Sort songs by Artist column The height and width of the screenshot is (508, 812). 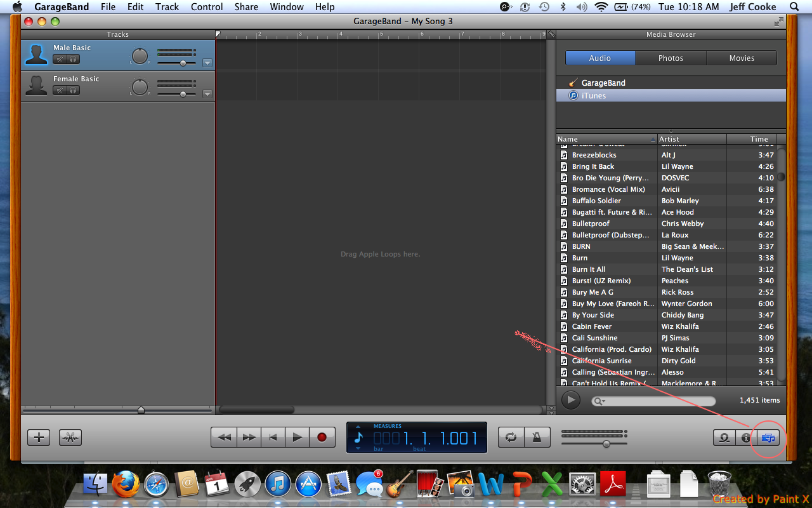click(692, 139)
